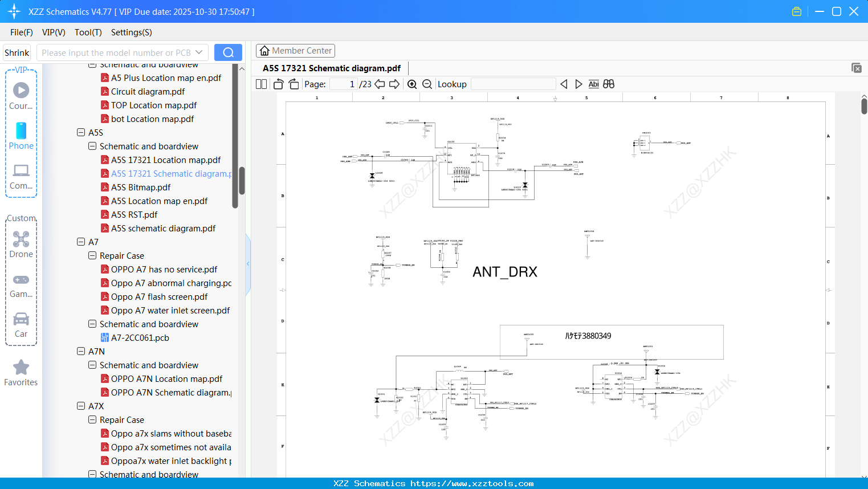
Task: Open Member Center
Action: point(295,51)
